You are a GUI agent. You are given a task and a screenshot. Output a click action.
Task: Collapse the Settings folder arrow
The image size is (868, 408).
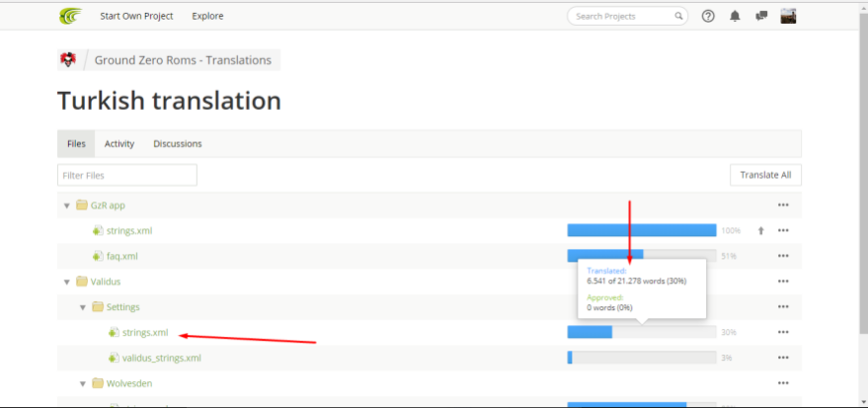(83, 308)
